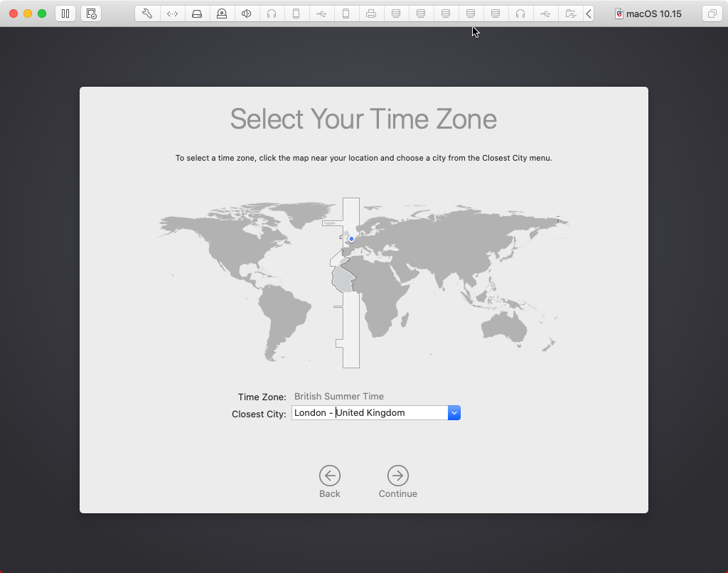Viewport: 728px width, 573px height.
Task: Collapse the device toolbar with the chevron
Action: coord(588,13)
